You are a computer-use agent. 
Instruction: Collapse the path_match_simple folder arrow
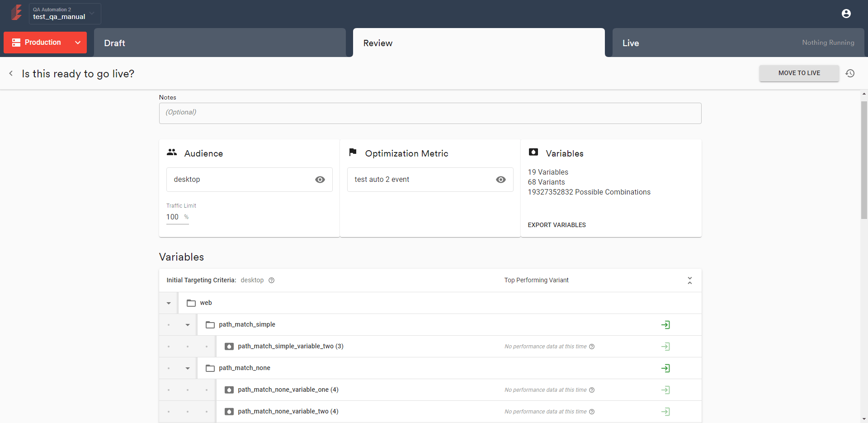(x=188, y=325)
